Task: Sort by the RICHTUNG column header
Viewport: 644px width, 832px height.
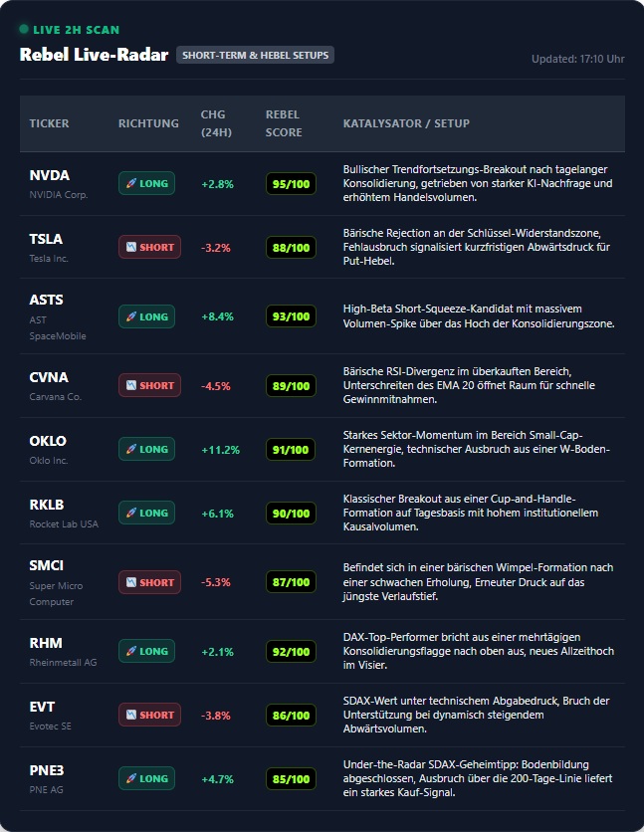Action: tap(148, 123)
